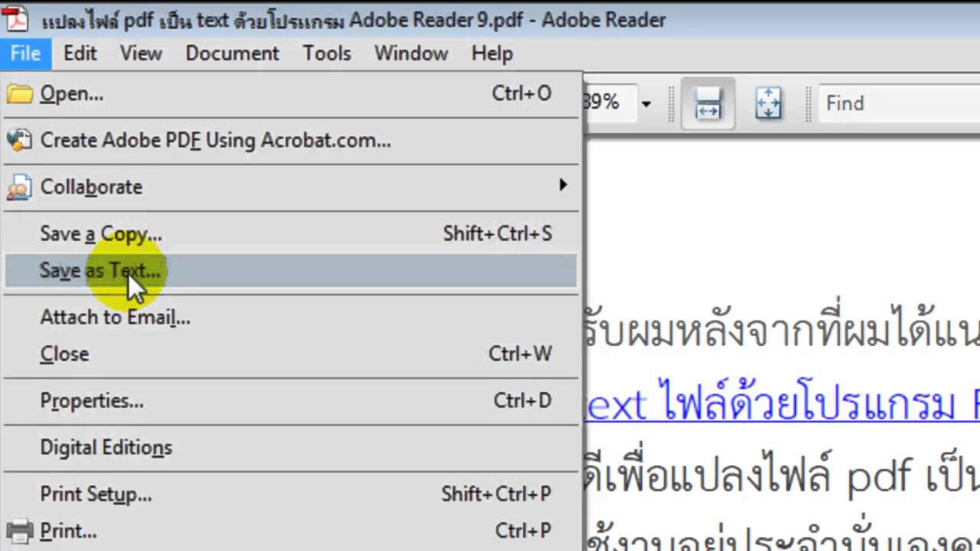Expand the Collaborate submenu arrow
Viewport: 980px width, 551px height.
pos(563,184)
